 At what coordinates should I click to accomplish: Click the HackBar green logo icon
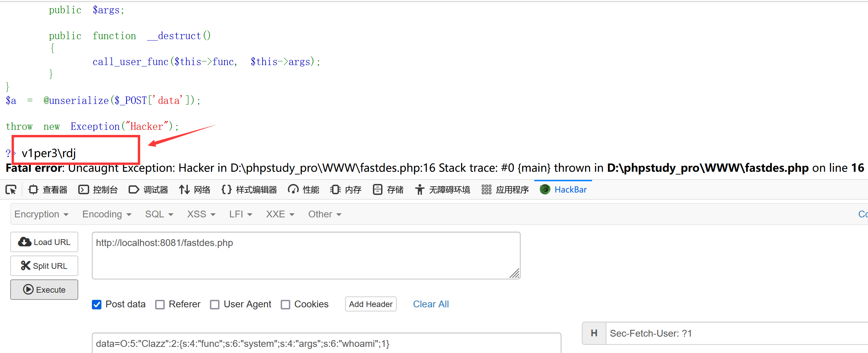545,189
